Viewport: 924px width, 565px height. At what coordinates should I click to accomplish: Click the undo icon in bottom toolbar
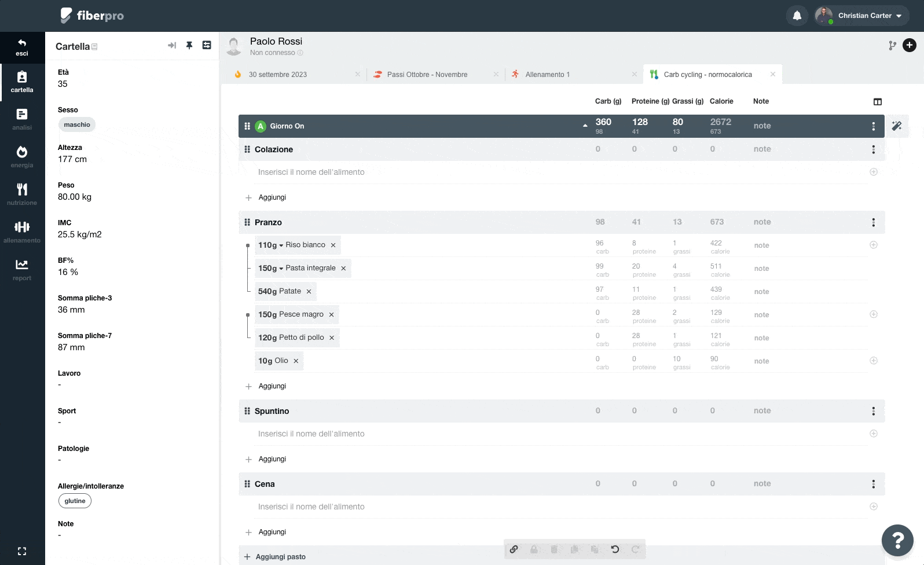coord(615,549)
